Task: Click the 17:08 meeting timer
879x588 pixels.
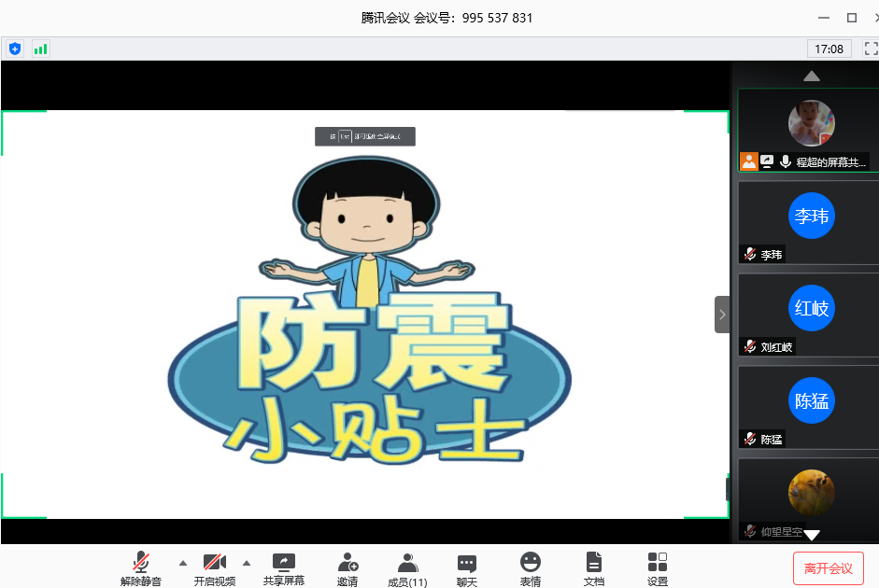Action: (x=829, y=49)
